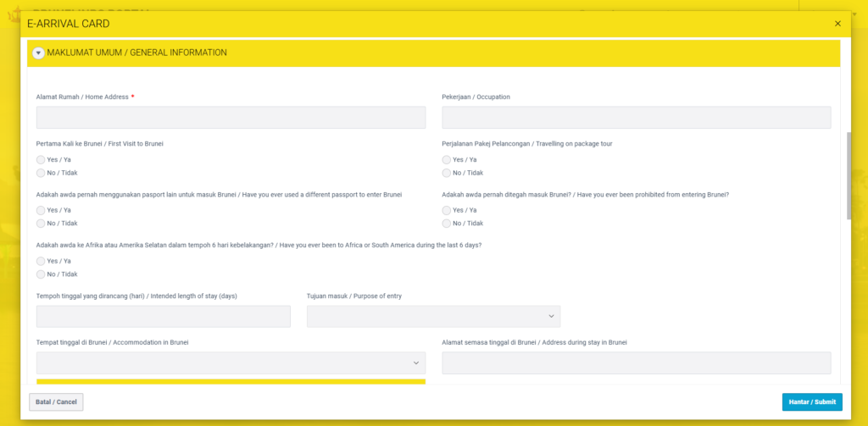Select No for used a different passport
The width and height of the screenshot is (868, 426).
41,224
